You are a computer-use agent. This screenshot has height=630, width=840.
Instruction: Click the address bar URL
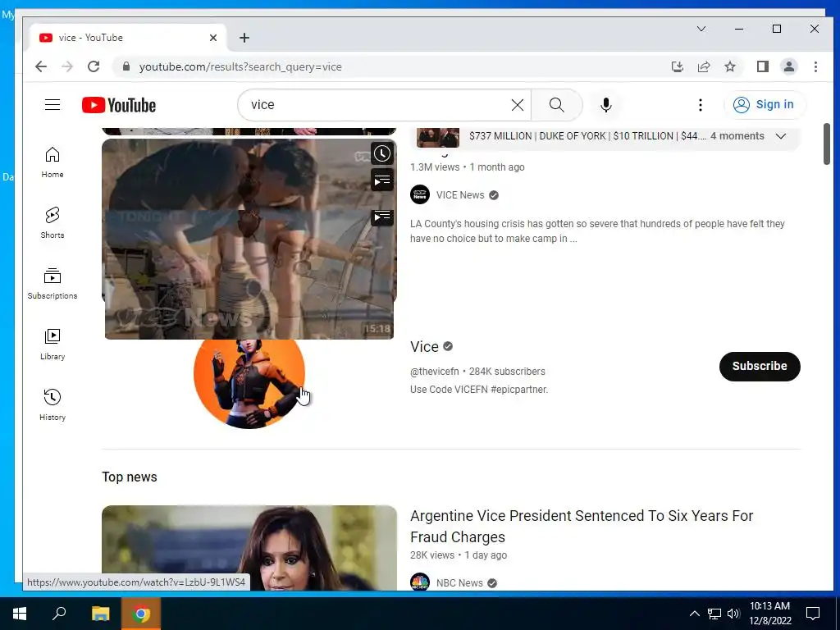(x=240, y=66)
